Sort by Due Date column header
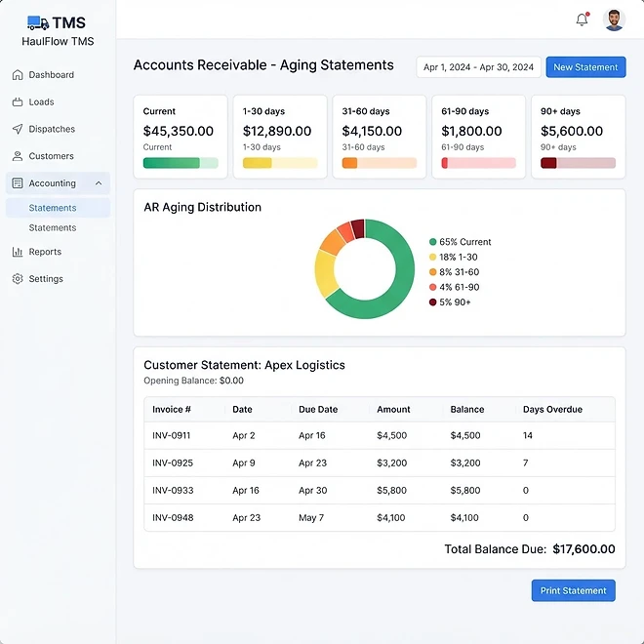Screen dimensions: 644x644 pyautogui.click(x=318, y=410)
